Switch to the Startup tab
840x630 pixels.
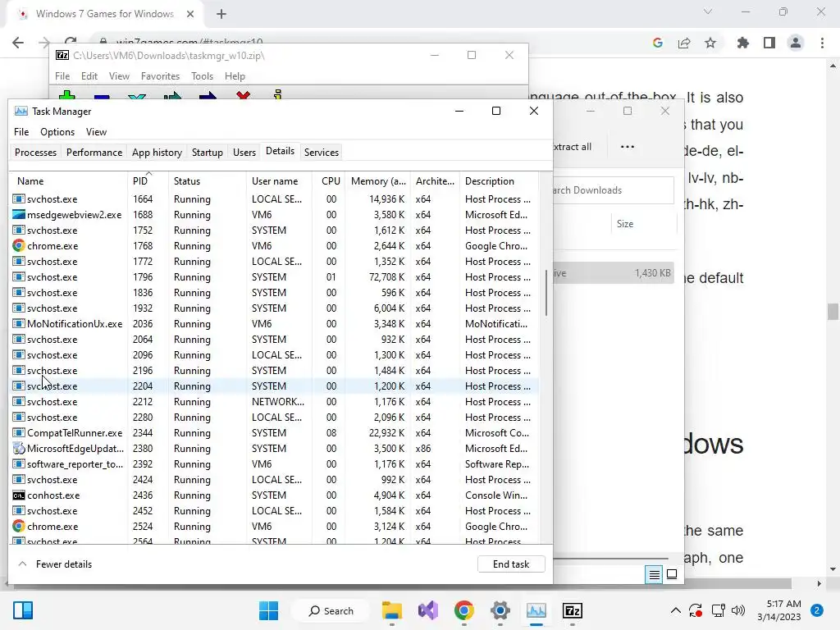(208, 152)
